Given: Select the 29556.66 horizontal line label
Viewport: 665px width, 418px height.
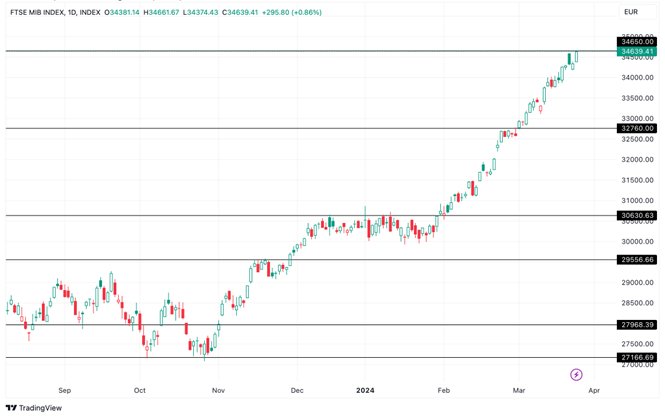Looking at the screenshot, I should 637,259.
